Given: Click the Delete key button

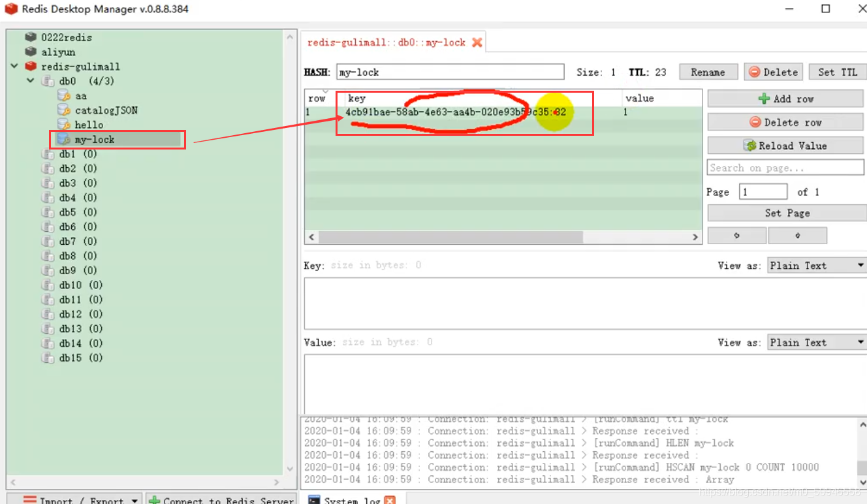Looking at the screenshot, I should pyautogui.click(x=773, y=72).
